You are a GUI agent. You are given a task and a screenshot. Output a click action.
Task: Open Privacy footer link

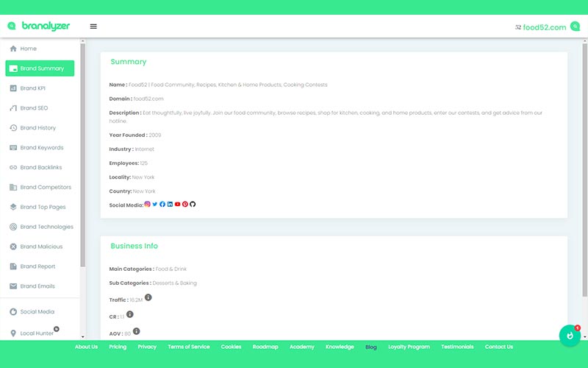(147, 347)
